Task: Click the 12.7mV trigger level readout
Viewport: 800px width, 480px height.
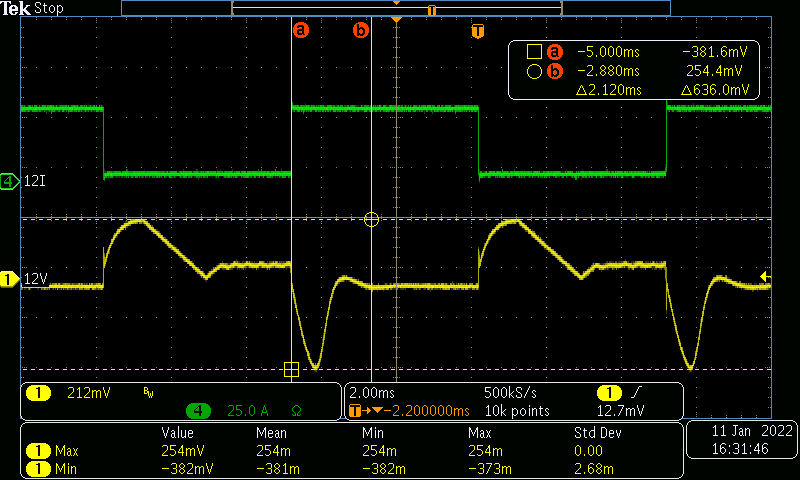Action: 620,410
